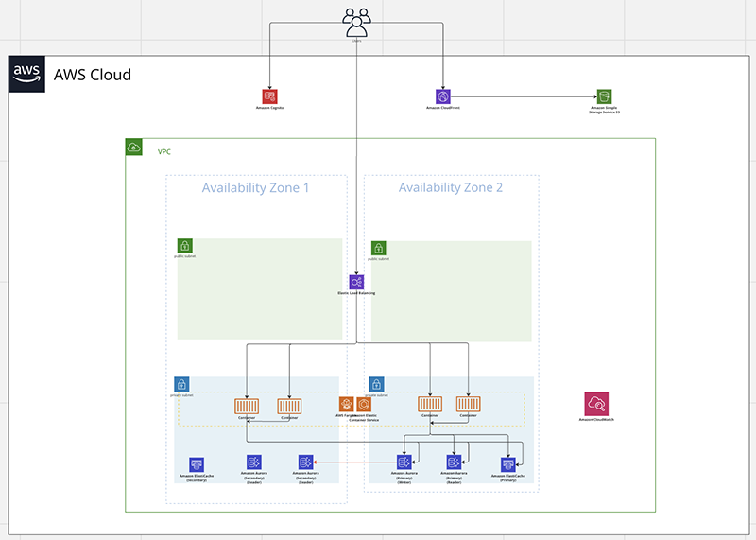The image size is (756, 540).
Task: Click the ElastiCache Secondary icon
Action: pyautogui.click(x=197, y=464)
